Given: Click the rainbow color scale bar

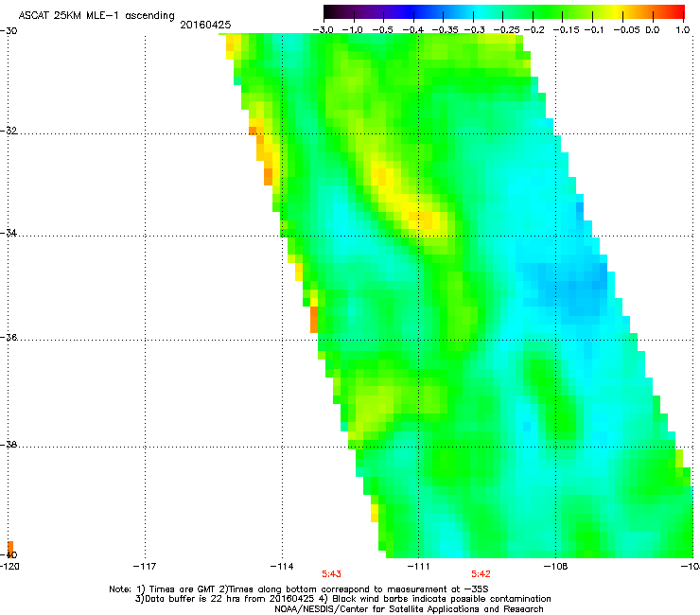Looking at the screenshot, I should click(x=503, y=11).
